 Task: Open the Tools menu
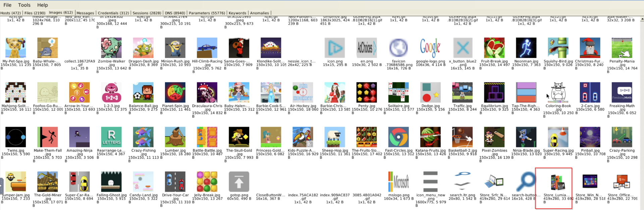coord(24,5)
